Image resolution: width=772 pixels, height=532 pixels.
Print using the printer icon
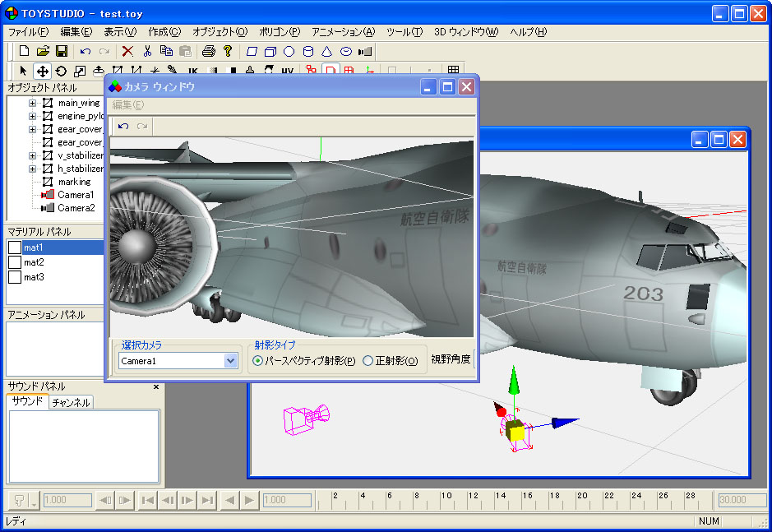pos(209,51)
